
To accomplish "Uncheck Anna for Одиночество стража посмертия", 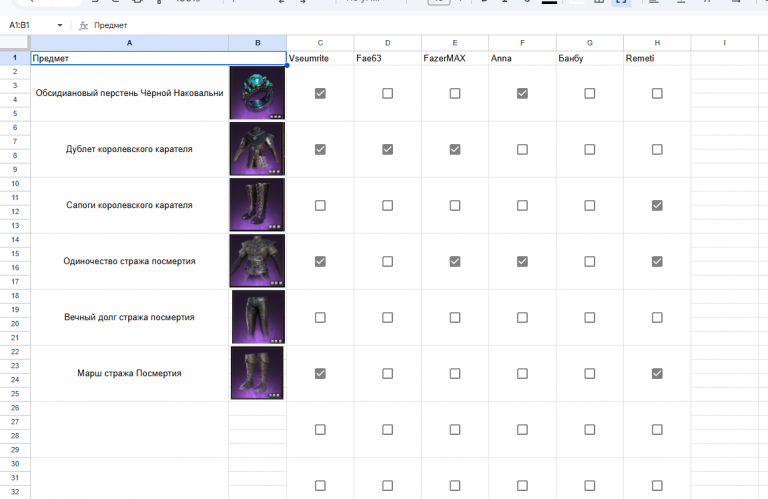I will [x=522, y=261].
